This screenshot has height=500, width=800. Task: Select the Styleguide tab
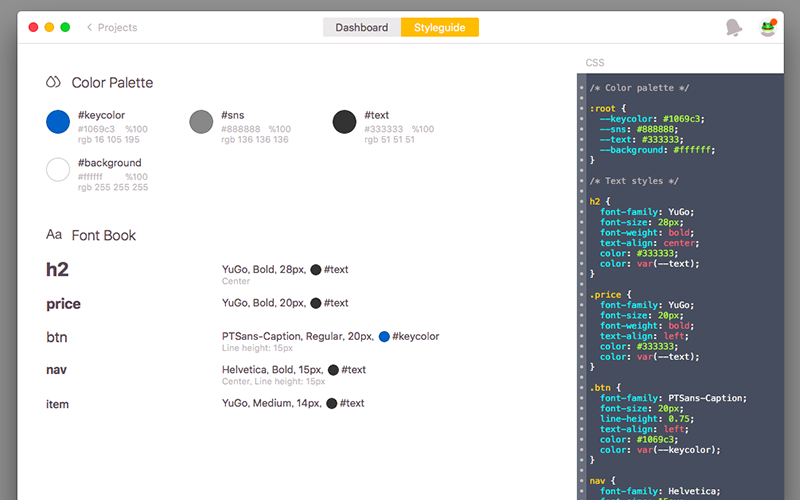click(439, 28)
